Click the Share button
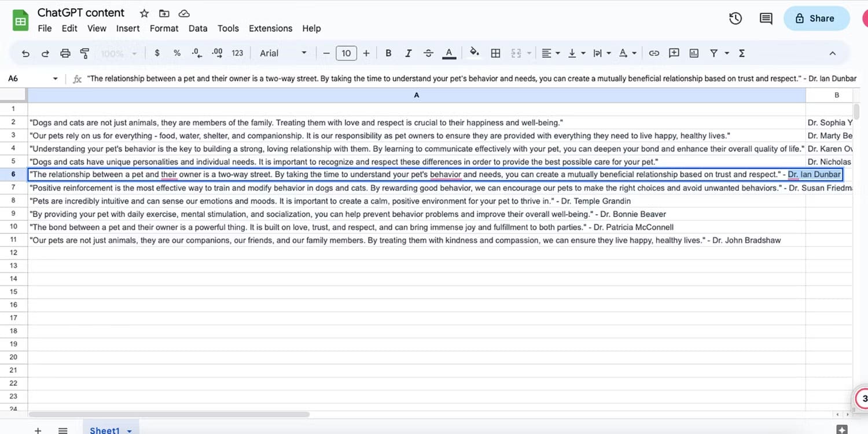This screenshot has height=434, width=868. [x=816, y=18]
